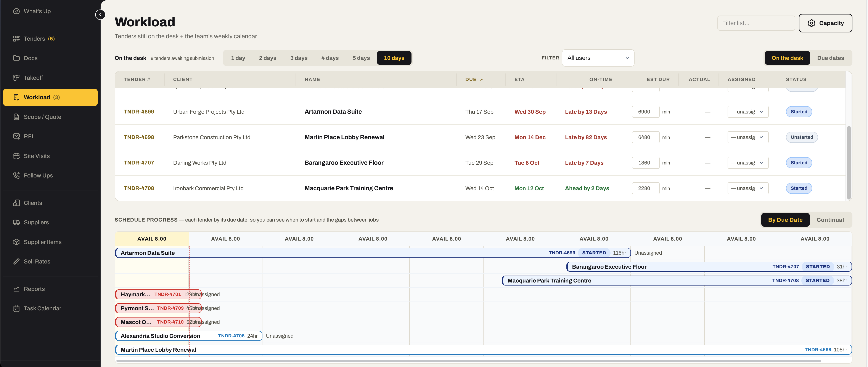Viewport: 868px width, 367px height.
Task: Click the Pyrmont TNDR-4709 overdue bar
Action: [x=158, y=308]
